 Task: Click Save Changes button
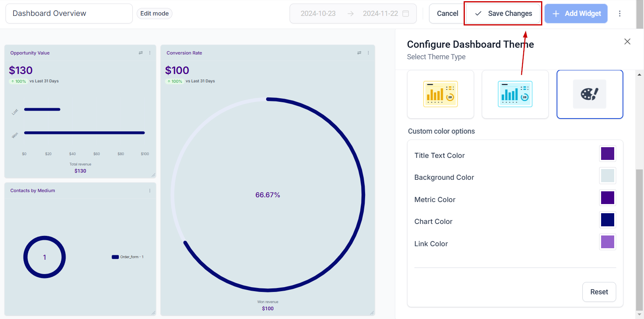(x=503, y=14)
